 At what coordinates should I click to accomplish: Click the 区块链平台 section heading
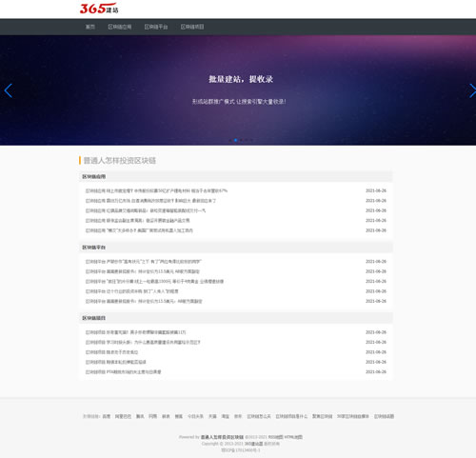[94, 248]
